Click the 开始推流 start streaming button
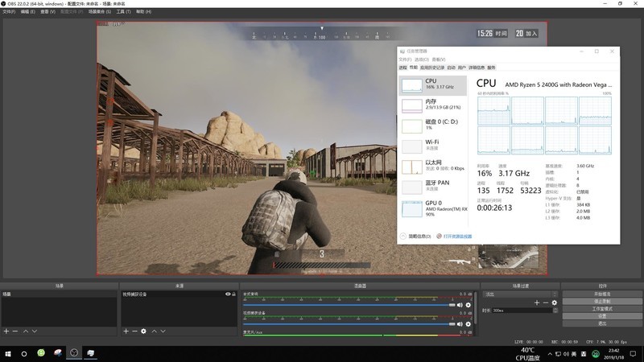This screenshot has width=644, height=362. pos(602,294)
